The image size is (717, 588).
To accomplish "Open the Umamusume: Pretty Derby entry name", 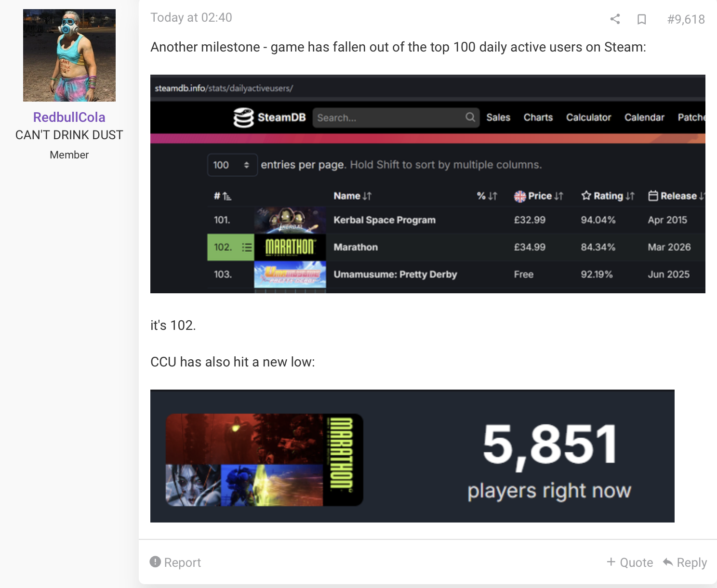I will (395, 274).
